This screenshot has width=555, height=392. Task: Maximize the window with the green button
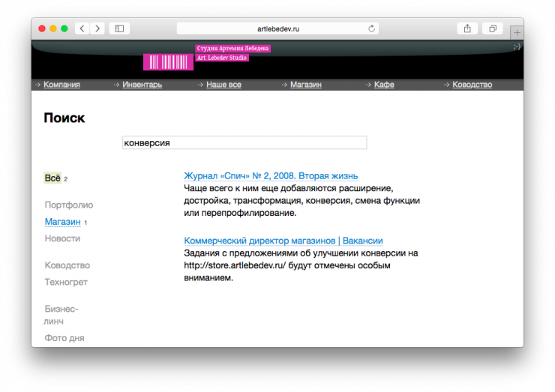tap(64, 28)
